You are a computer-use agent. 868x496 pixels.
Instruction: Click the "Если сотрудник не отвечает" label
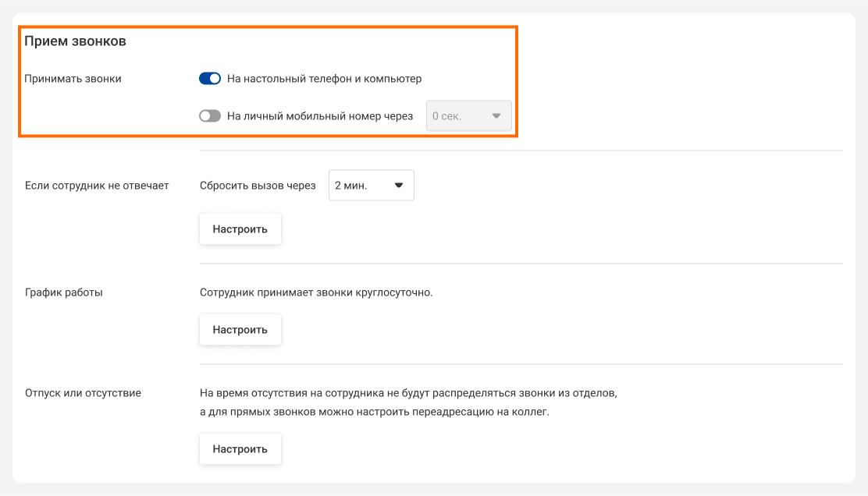[x=97, y=186]
